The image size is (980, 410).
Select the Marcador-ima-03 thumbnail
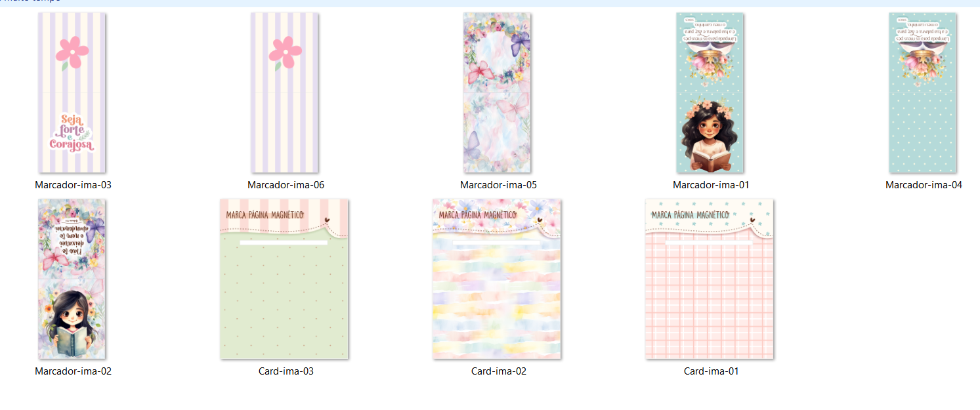tap(72, 92)
